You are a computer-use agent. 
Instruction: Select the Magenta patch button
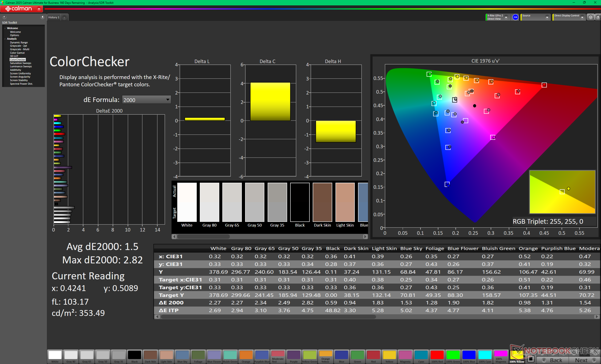coord(405,356)
